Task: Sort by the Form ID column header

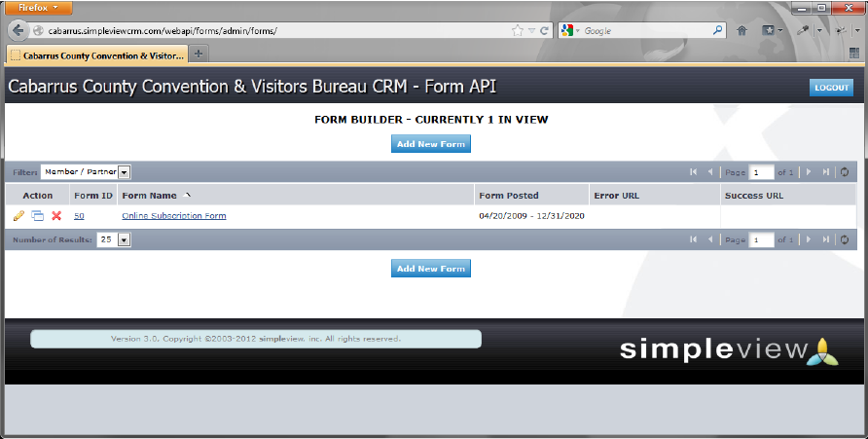Action: click(x=93, y=196)
